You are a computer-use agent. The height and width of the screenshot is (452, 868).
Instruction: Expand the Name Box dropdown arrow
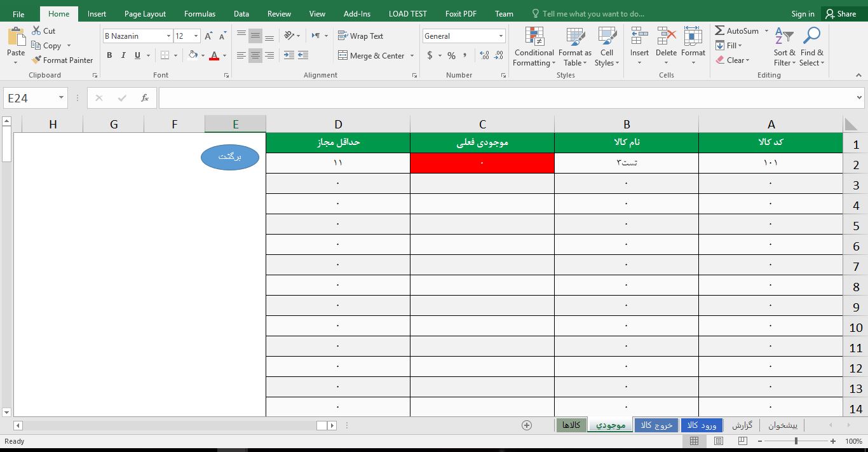(62, 98)
